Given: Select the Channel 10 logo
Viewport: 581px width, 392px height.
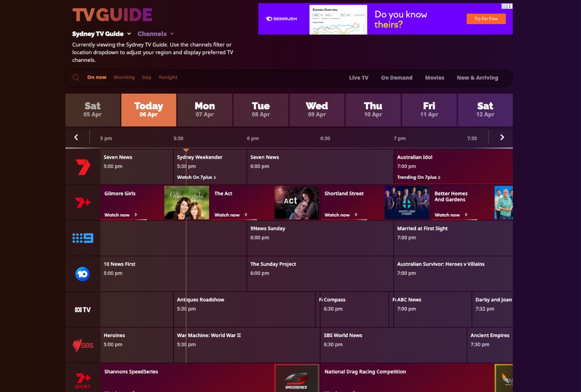Looking at the screenshot, I should [x=83, y=274].
